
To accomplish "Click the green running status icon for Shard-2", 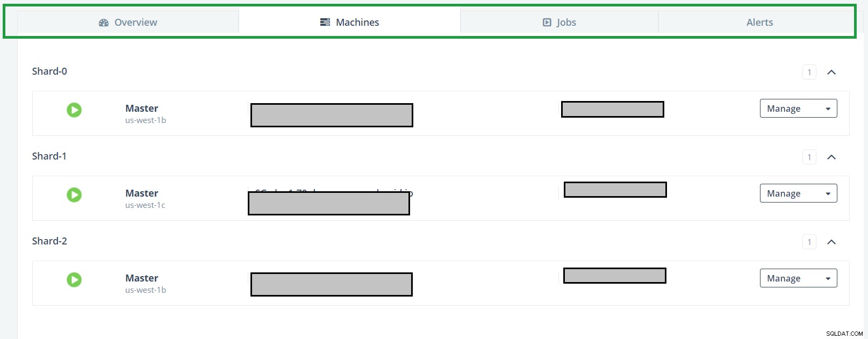I will (x=74, y=280).
